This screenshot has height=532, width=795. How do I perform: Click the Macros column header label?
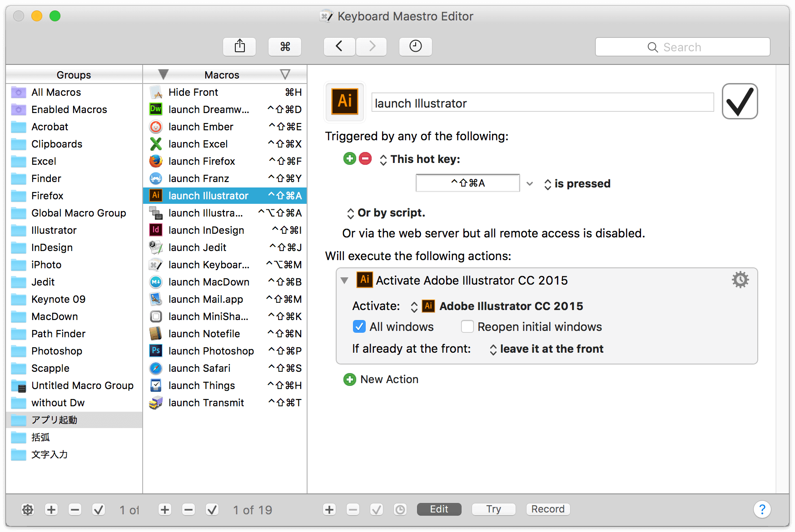click(222, 75)
